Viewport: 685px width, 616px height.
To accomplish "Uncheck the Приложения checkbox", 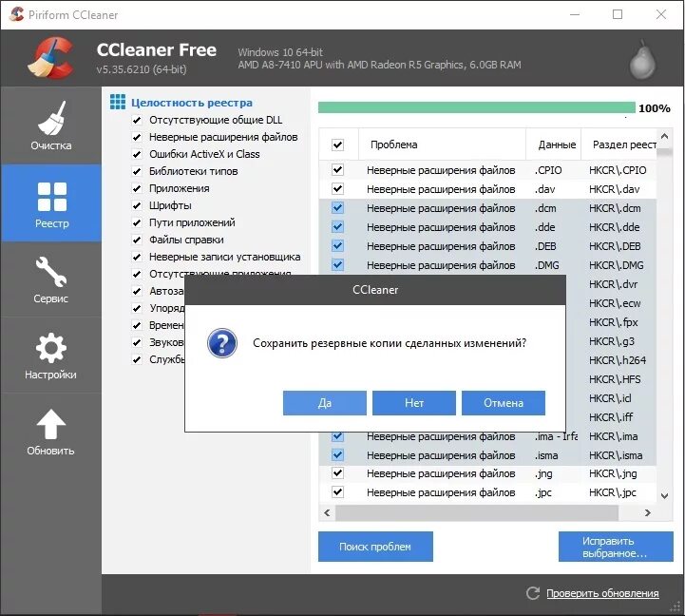I will tap(137, 188).
